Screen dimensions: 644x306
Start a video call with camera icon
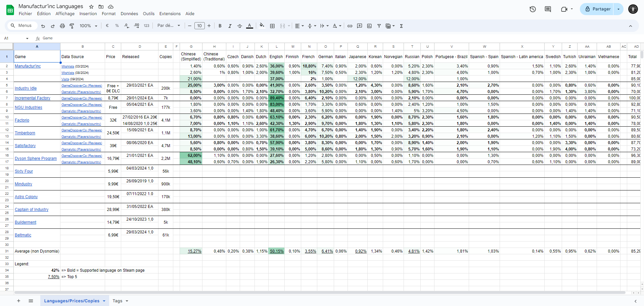(566, 9)
